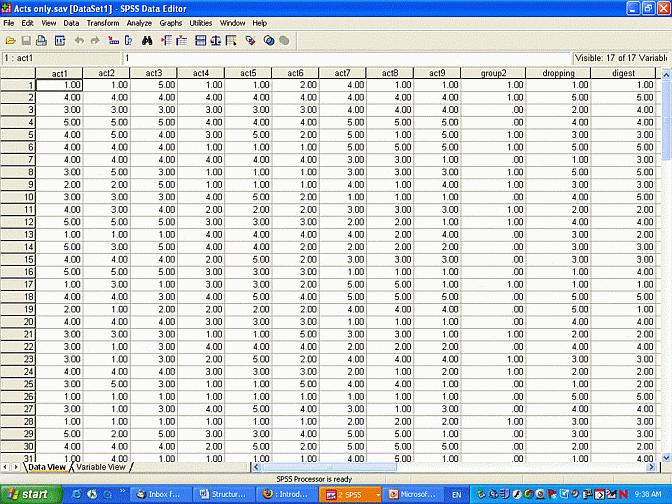The image size is (672, 504).
Task: Open the Inbox taskbar button
Action: (x=159, y=494)
